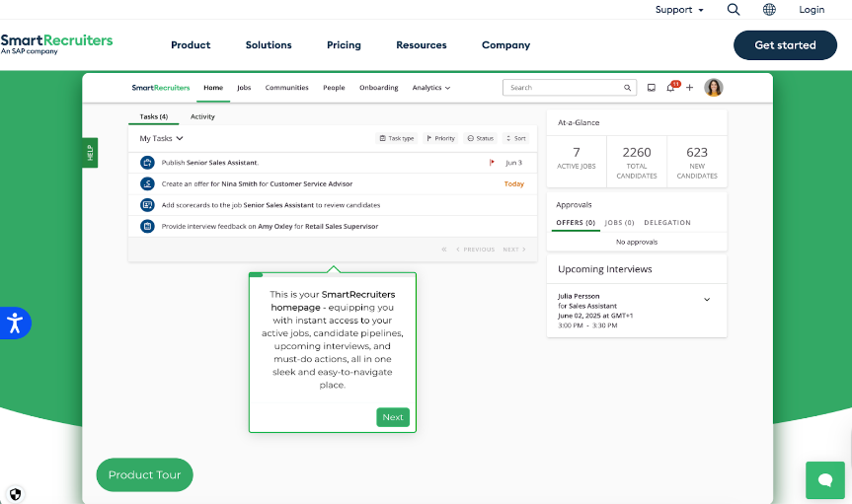The width and height of the screenshot is (852, 504).
Task: Click the 623 New Candidates stat
Action: [x=697, y=163]
